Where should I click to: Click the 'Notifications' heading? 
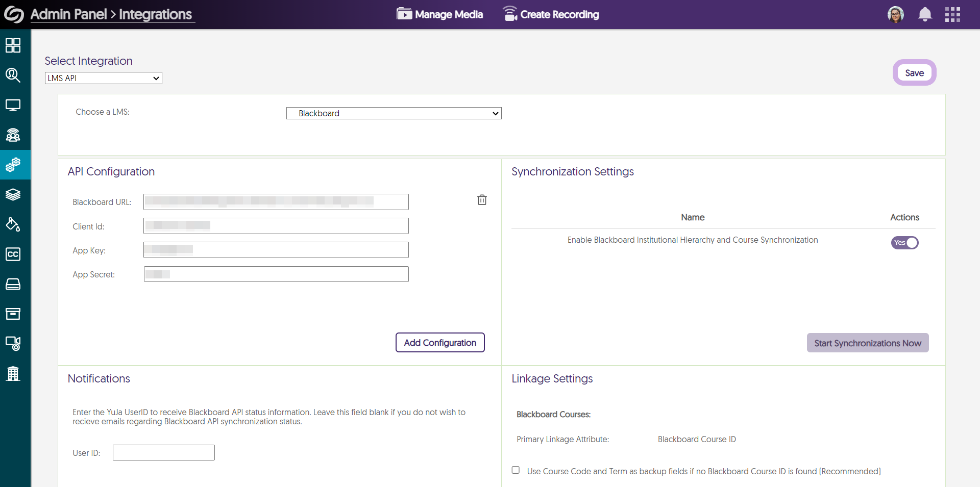tap(99, 379)
